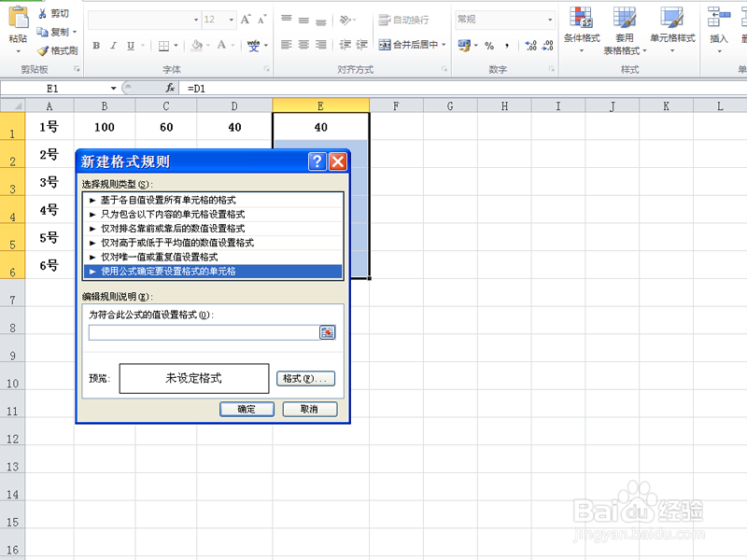Click the insert function fx icon
The image size is (747, 560).
click(170, 88)
